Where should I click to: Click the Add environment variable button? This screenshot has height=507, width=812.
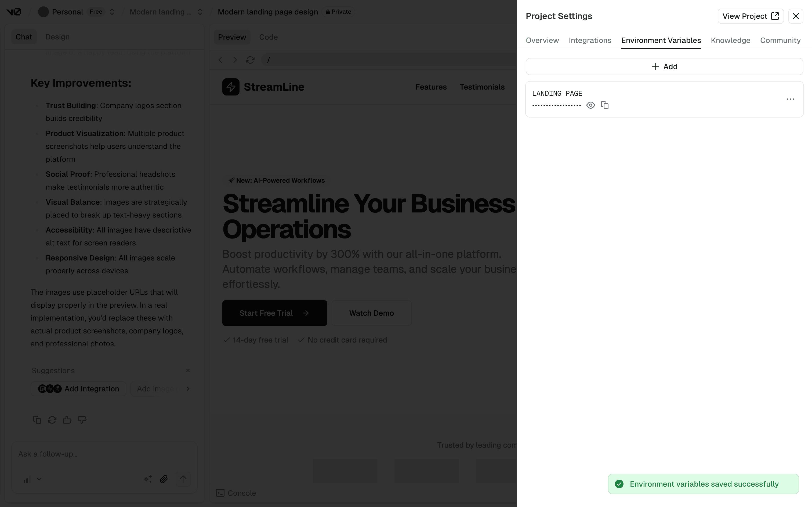coord(664,67)
